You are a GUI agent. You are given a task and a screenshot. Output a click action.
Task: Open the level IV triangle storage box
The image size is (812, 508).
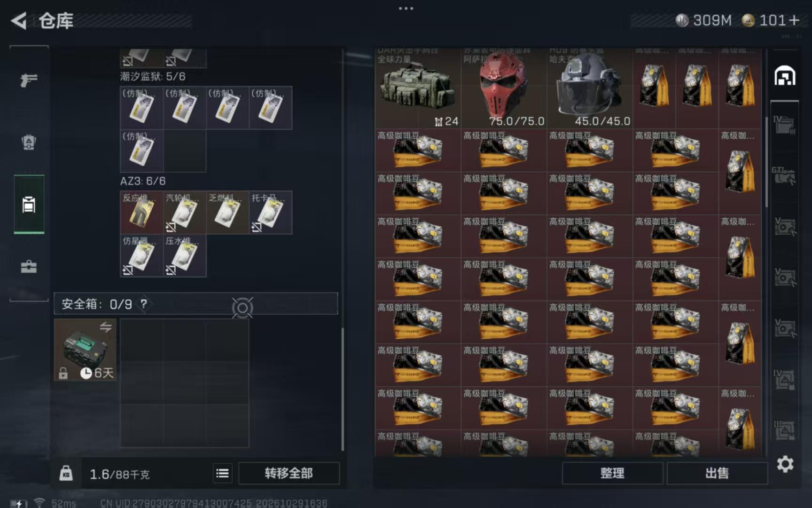784,380
